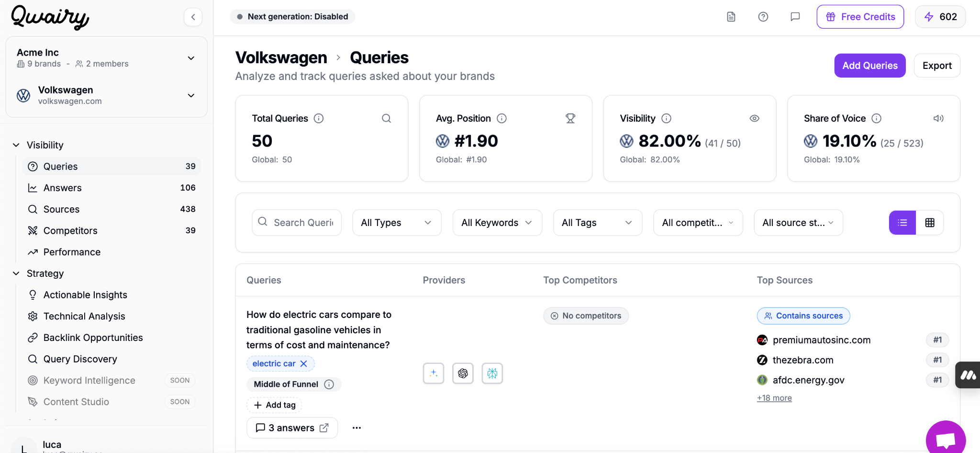Image resolution: width=980 pixels, height=453 pixels.
Task: Open the All Keywords dropdown
Action: 497,223
